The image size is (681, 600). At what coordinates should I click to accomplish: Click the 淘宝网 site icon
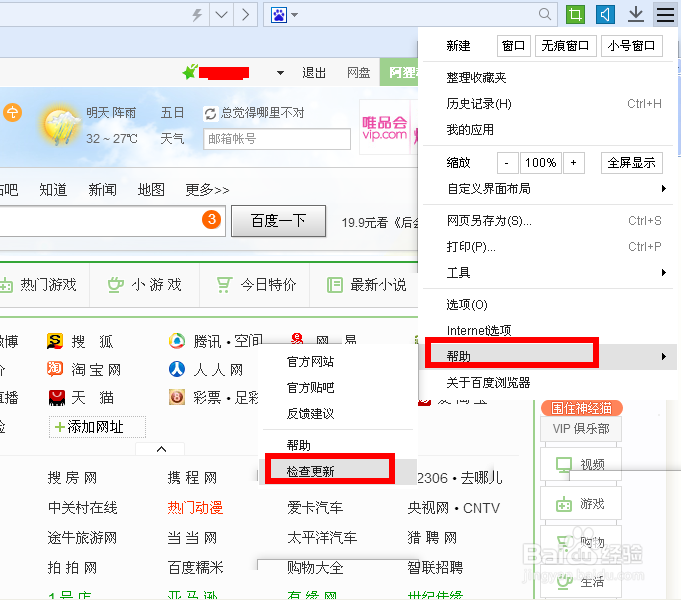55,369
